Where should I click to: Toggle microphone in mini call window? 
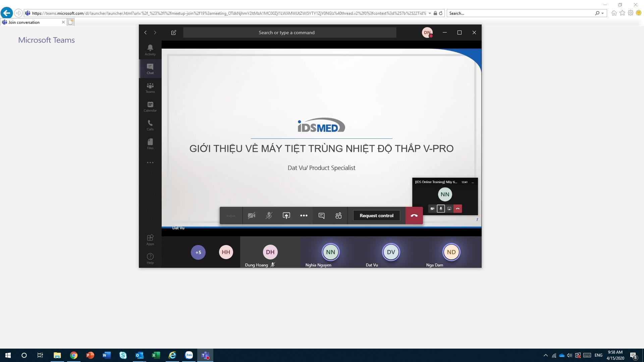click(441, 208)
